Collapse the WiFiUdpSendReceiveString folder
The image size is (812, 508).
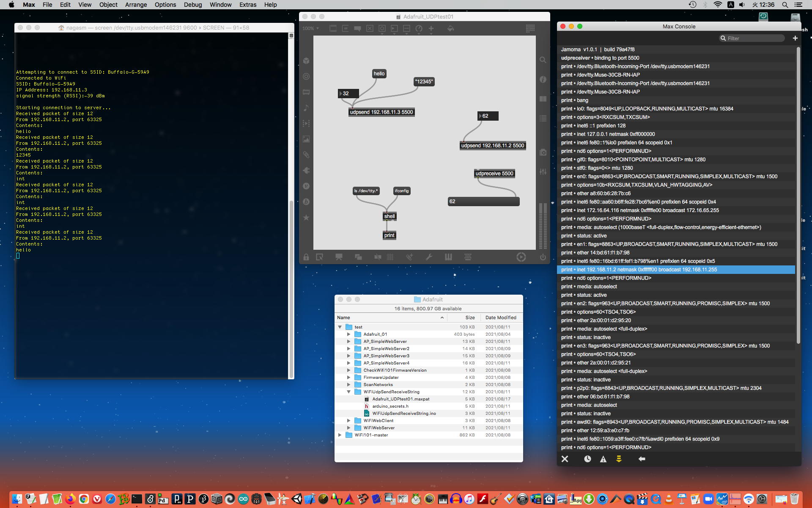point(348,392)
